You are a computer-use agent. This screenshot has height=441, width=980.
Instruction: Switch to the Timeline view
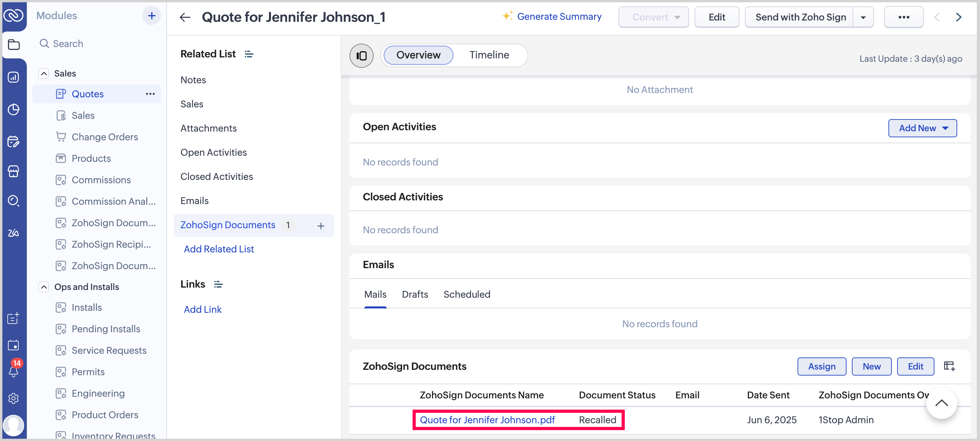[x=489, y=55]
